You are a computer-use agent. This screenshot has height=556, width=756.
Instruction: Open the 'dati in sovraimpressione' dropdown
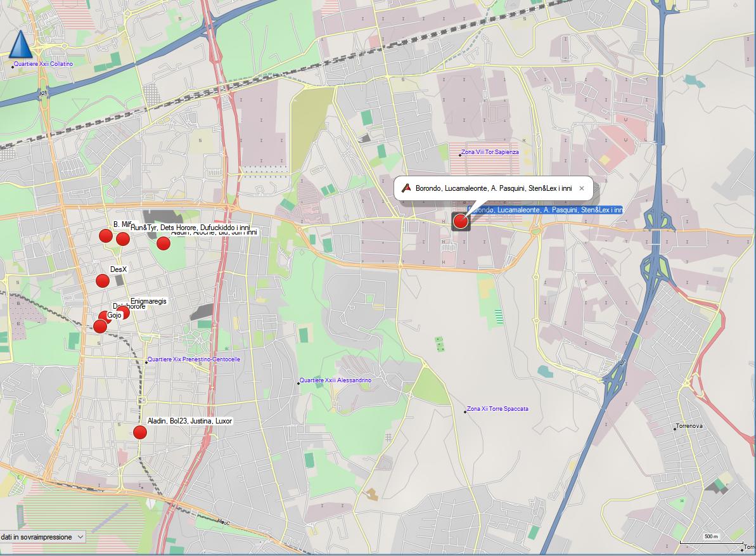43,537
